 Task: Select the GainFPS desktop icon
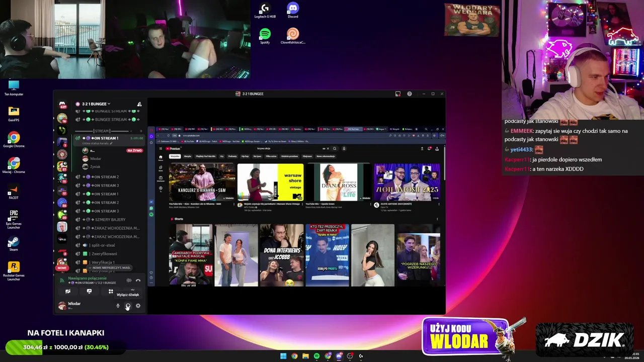(14, 114)
